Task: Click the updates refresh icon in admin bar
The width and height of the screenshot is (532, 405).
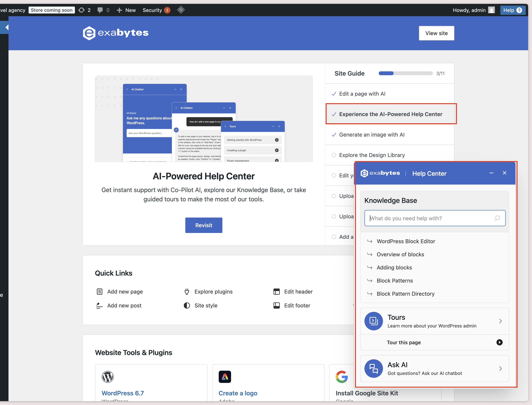Action: pos(81,10)
